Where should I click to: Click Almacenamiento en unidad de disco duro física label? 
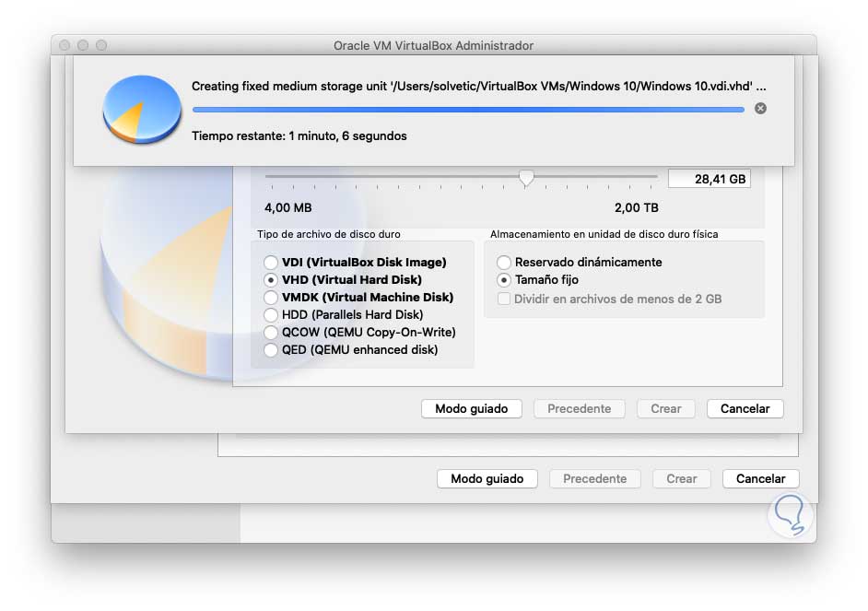point(604,234)
